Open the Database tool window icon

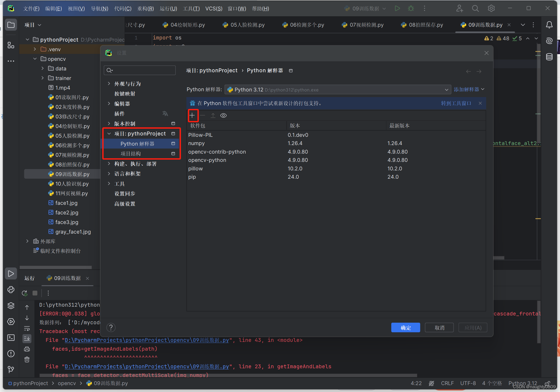click(x=549, y=57)
